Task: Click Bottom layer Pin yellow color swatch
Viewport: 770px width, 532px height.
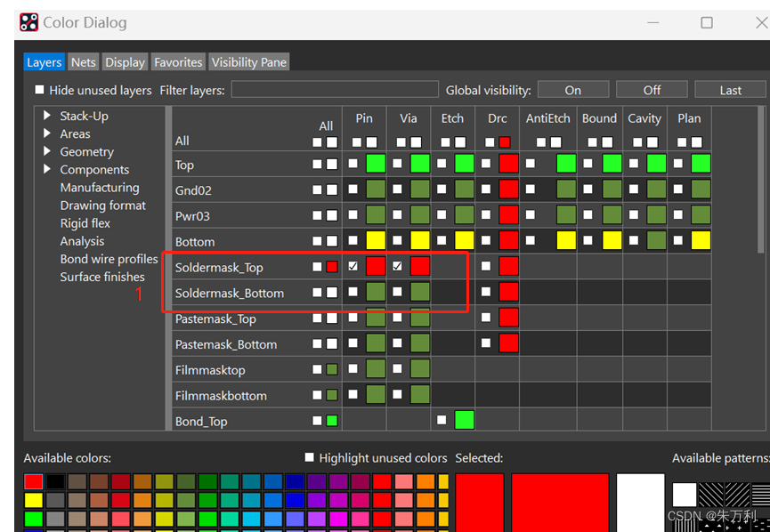Action: [376, 240]
